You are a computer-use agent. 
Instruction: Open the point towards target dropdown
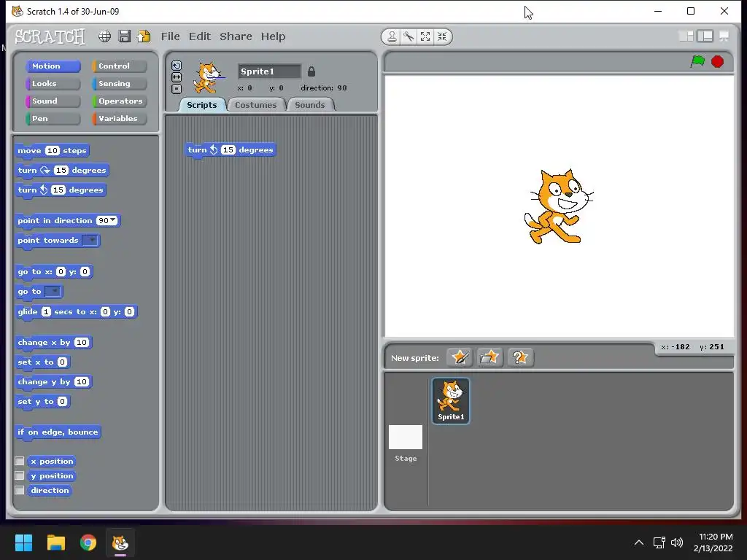click(90, 241)
